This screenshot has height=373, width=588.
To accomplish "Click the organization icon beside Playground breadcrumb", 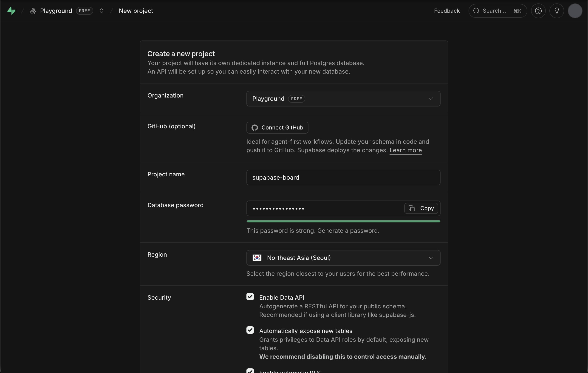I will pyautogui.click(x=33, y=11).
